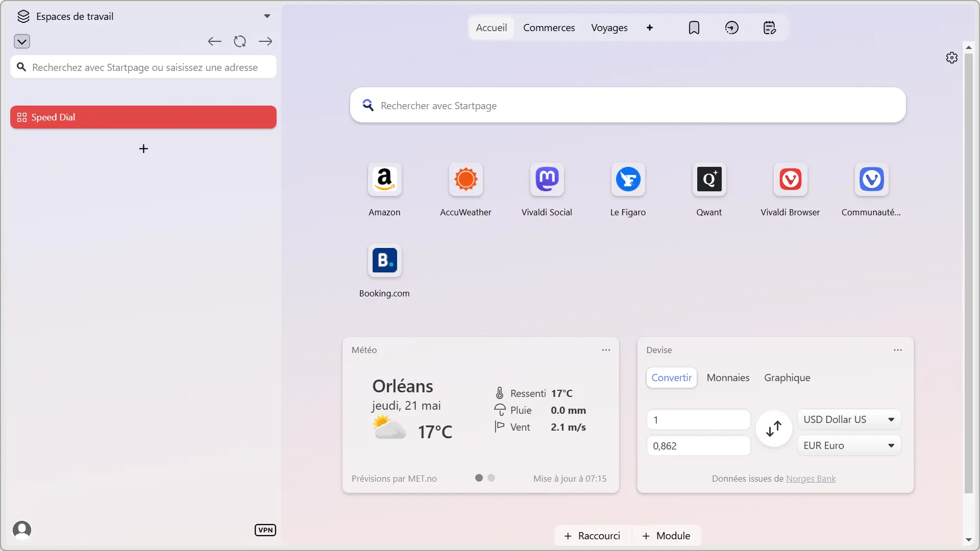Open Météo widget options menu
The height and width of the screenshot is (551, 980).
pyautogui.click(x=606, y=350)
